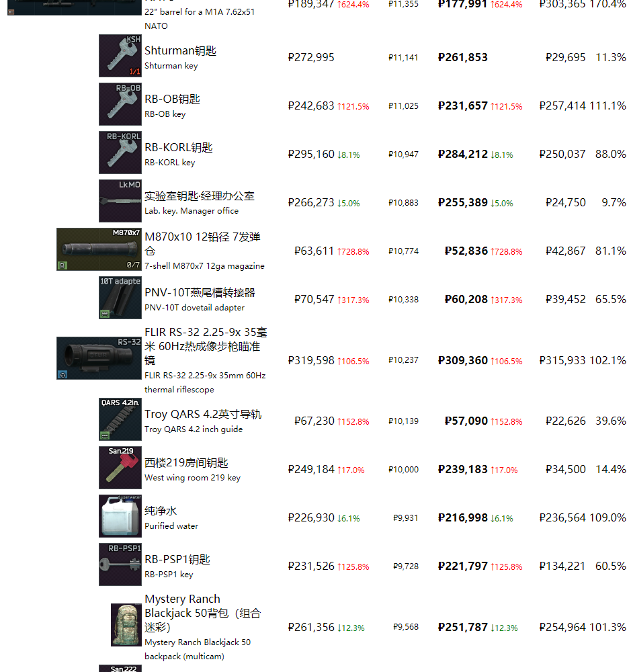Open the 实验室钥匙·经理办公室 item link
The width and height of the screenshot is (631, 672).
[200, 196]
